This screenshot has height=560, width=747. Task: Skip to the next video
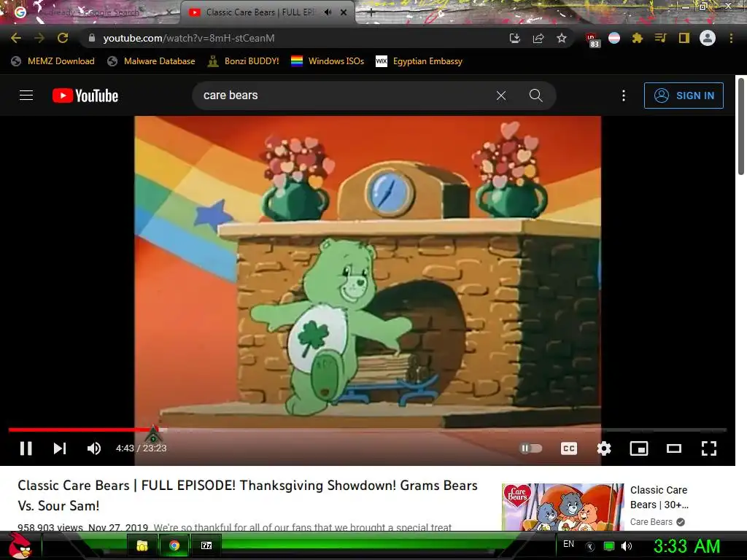pyautogui.click(x=60, y=448)
